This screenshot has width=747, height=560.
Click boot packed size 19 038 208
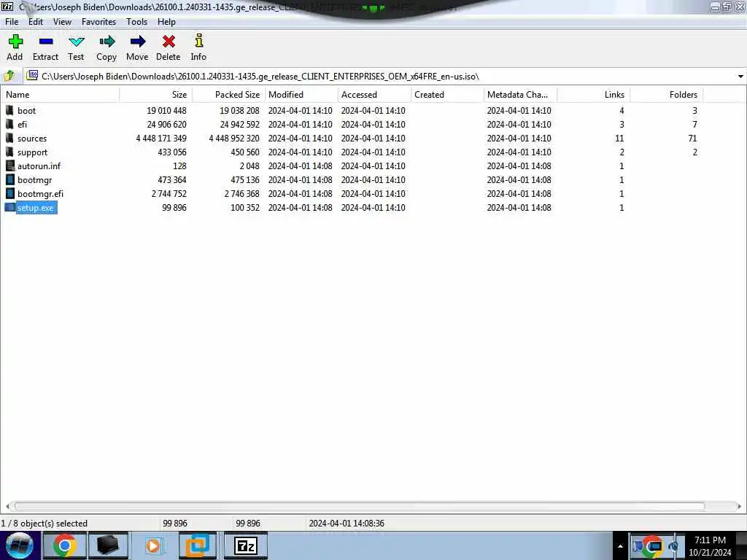click(239, 111)
